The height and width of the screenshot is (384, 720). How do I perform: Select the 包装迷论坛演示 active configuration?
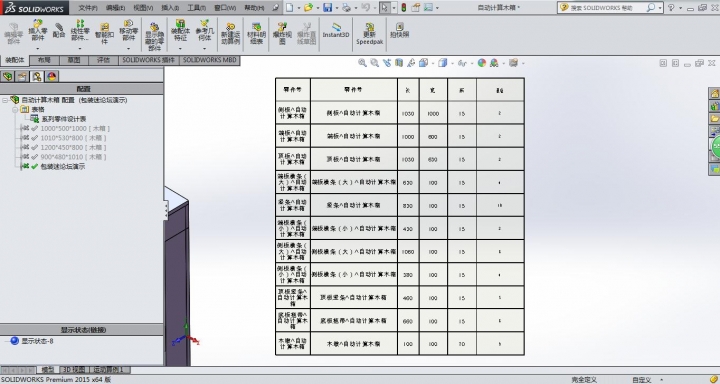pos(63,166)
